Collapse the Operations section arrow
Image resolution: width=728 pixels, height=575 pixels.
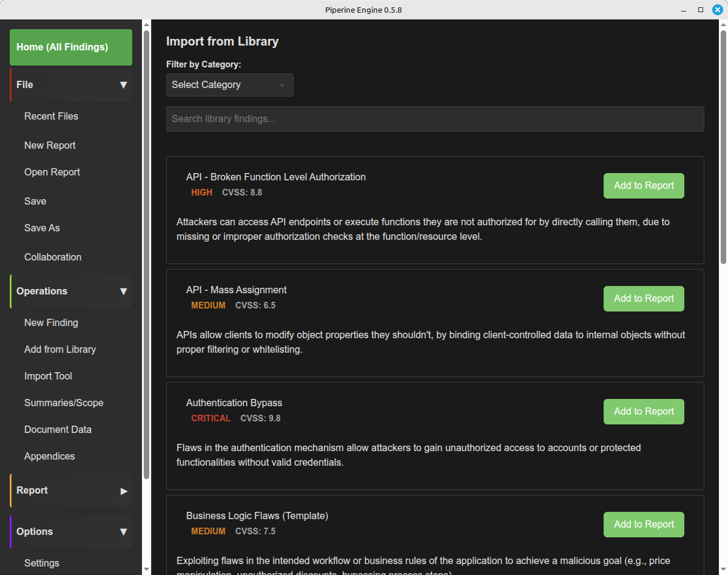[x=123, y=291]
